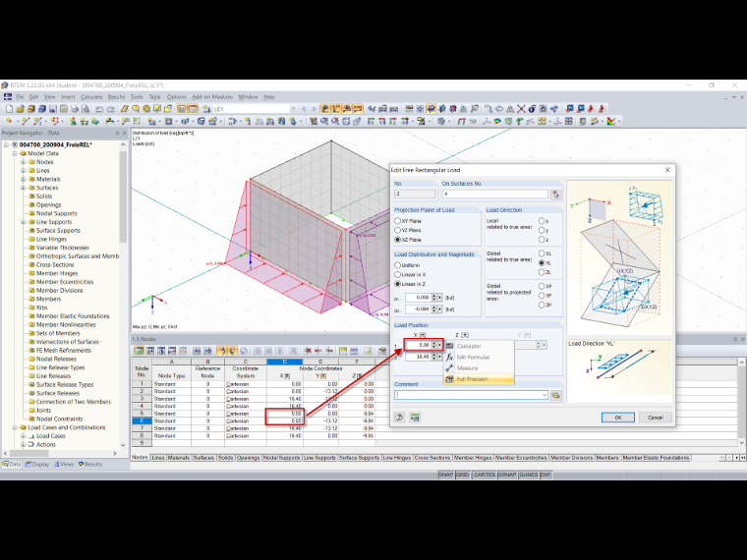Click the red X delete toolbar icon
747x560 pixels.
[521, 109]
